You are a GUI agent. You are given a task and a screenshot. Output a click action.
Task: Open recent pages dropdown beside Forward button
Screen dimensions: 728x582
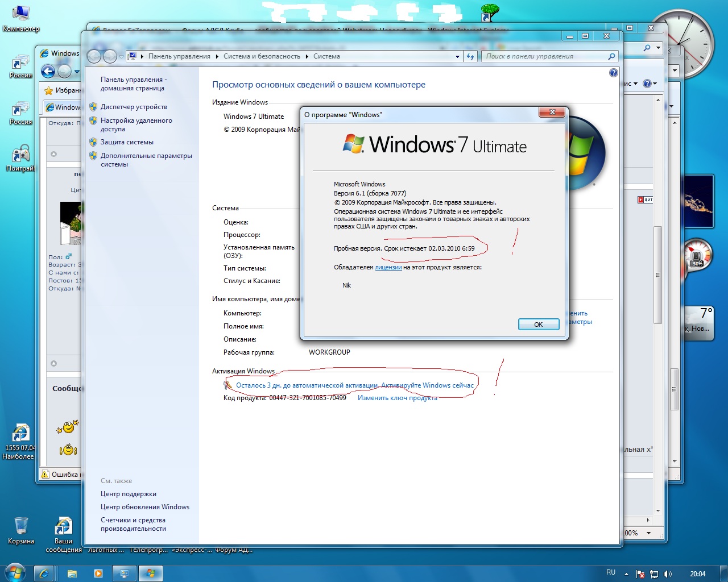pyautogui.click(x=121, y=56)
